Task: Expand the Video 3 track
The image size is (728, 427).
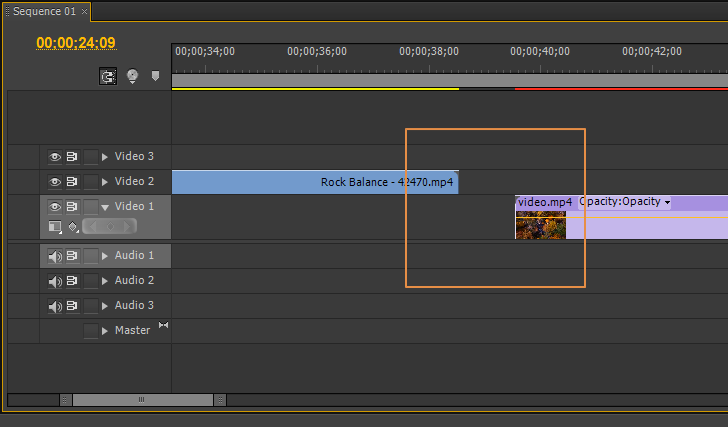Action: click(x=105, y=157)
